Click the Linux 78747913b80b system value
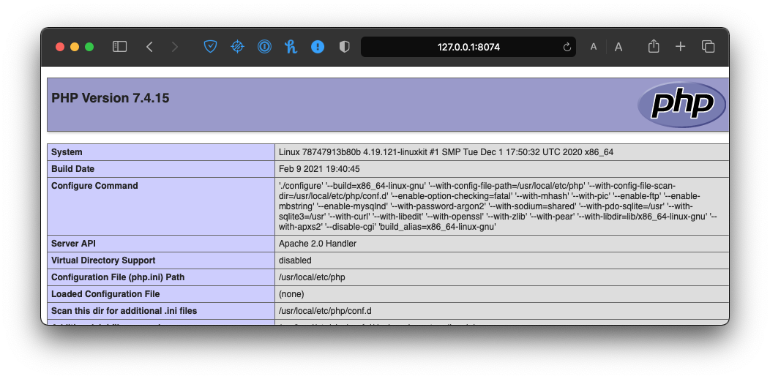The height and width of the screenshot is (379, 770). [x=446, y=152]
